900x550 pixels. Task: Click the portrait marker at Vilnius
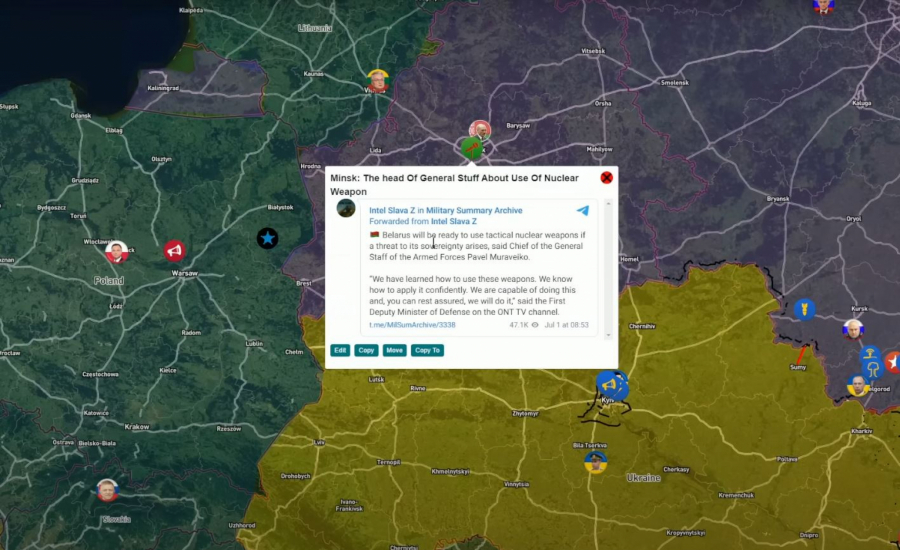pyautogui.click(x=377, y=81)
